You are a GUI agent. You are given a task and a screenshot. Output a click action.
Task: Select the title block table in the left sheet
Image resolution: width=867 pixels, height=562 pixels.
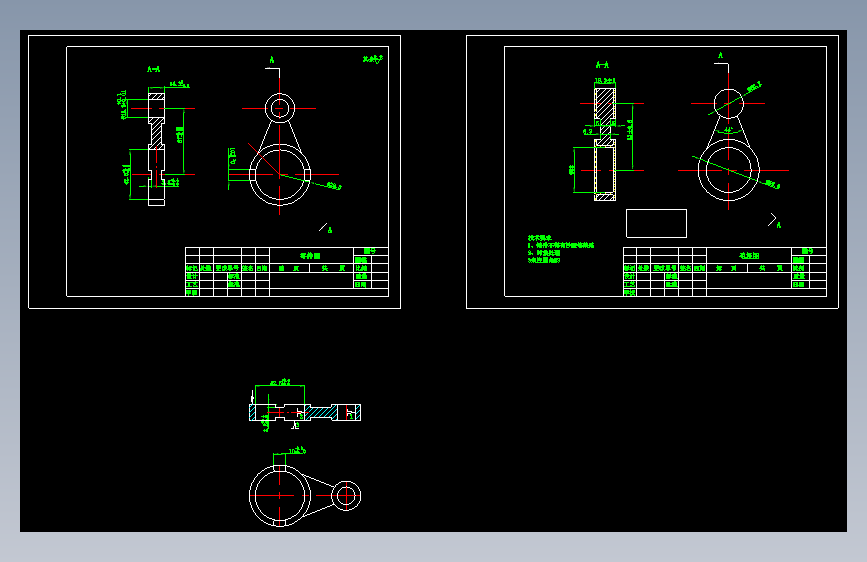286,272
